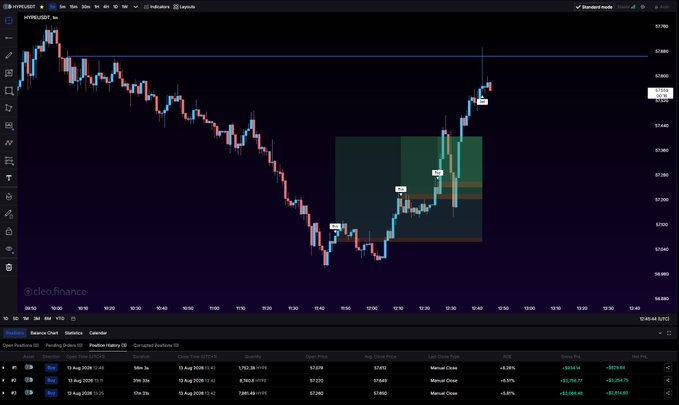This screenshot has height=405, width=679.
Task: Switch to the 30m timeframe
Action: click(86, 7)
